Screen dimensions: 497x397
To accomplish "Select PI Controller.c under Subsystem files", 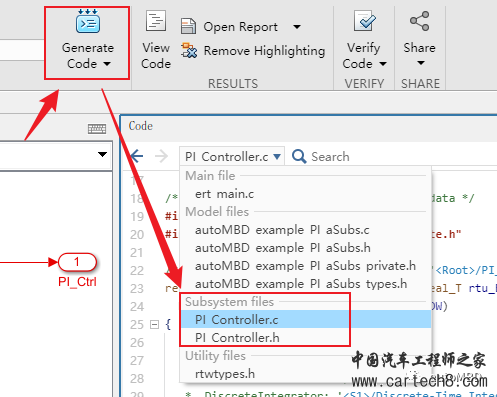I will (306, 319).
